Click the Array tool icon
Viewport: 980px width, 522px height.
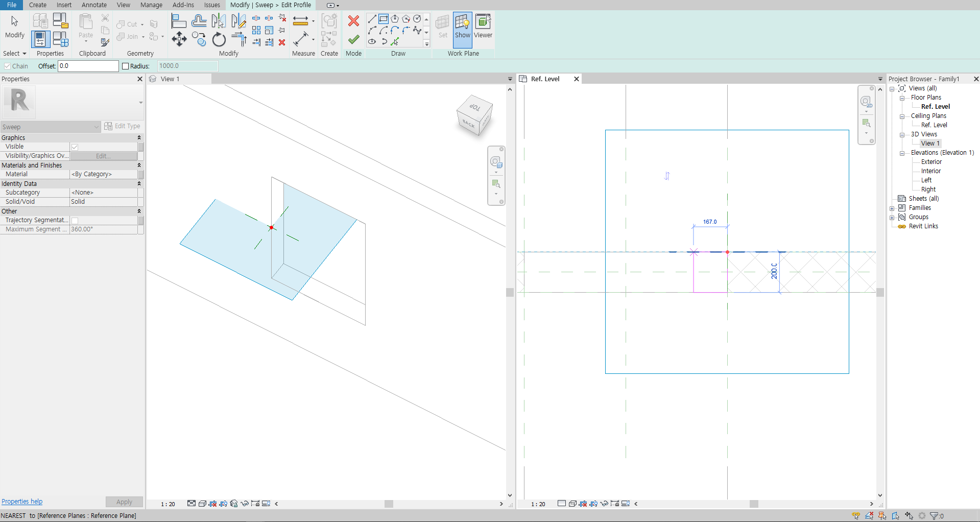(x=256, y=31)
